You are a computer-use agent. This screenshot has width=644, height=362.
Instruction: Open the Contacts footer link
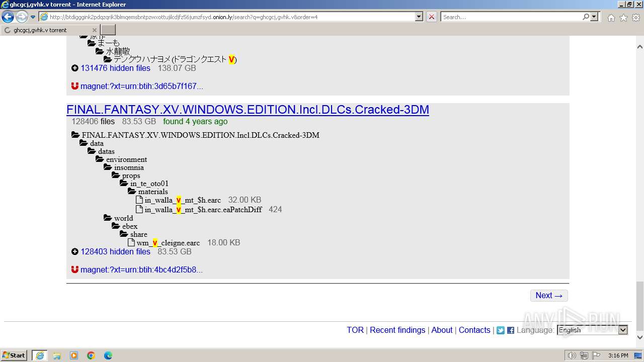474,330
